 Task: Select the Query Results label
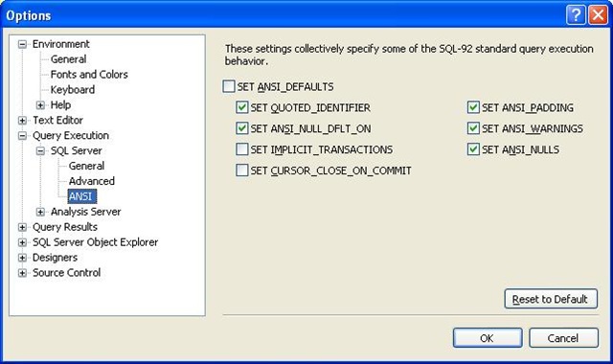(x=65, y=227)
